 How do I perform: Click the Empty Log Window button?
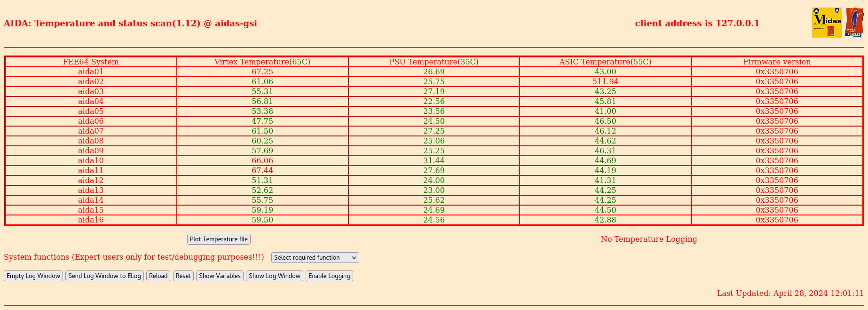click(x=33, y=276)
